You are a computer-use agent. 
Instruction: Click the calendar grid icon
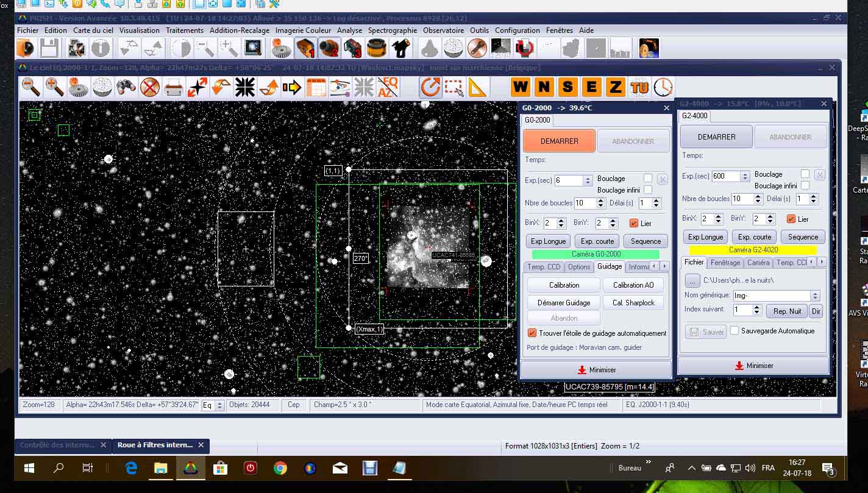tap(316, 87)
